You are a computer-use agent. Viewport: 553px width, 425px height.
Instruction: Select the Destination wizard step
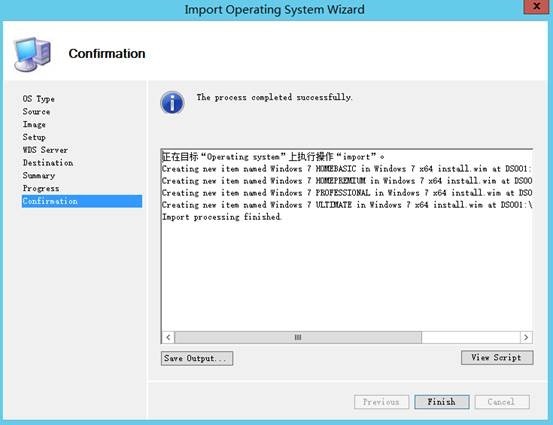(48, 163)
